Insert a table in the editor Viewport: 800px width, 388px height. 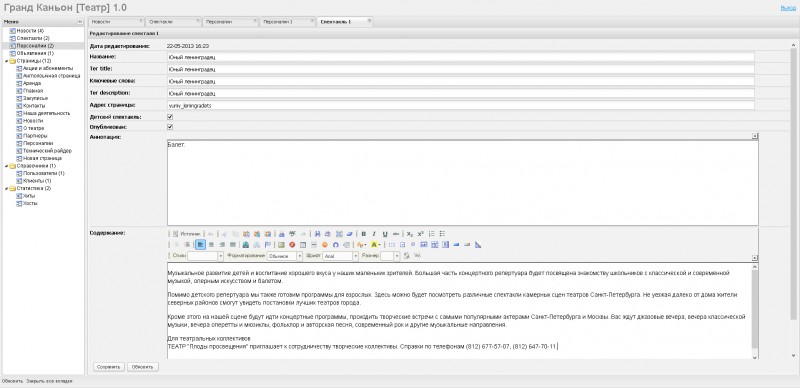[x=303, y=245]
